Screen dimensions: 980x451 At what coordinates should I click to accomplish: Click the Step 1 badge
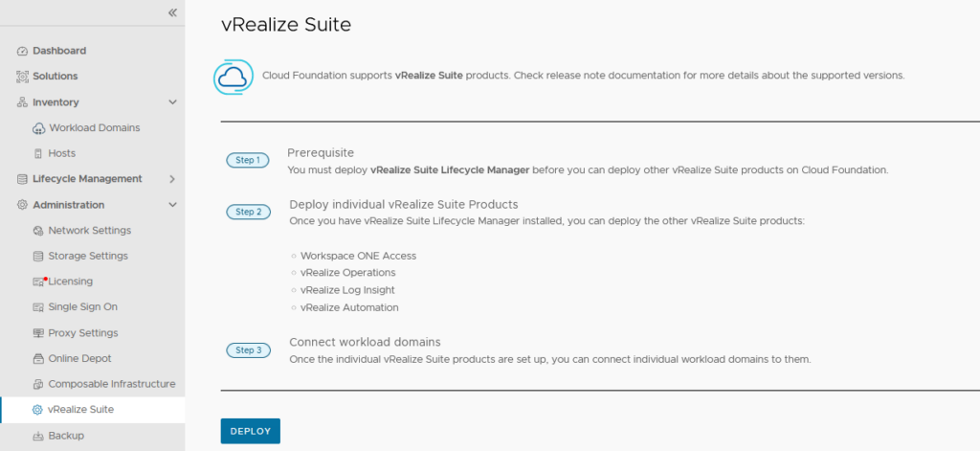tap(248, 160)
